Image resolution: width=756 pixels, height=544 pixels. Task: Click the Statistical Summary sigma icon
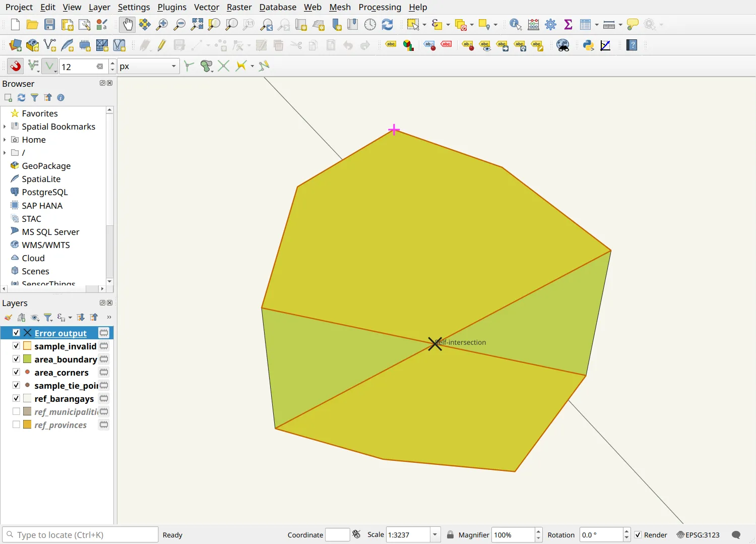click(x=568, y=24)
